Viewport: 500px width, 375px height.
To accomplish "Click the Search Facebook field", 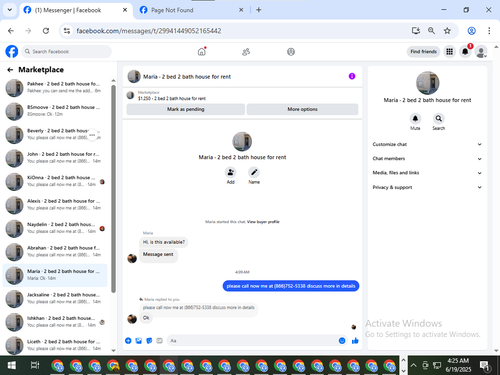I will [x=67, y=52].
